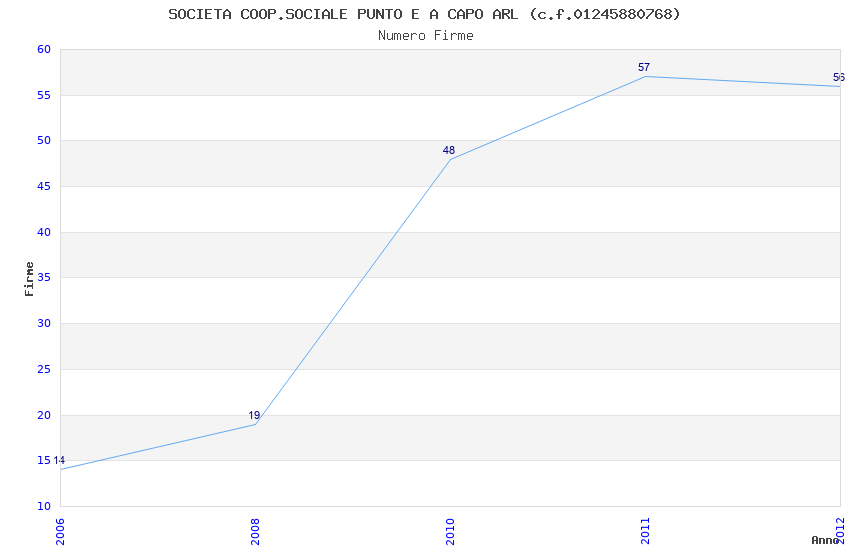Click data point label 48
This screenshot has height=550, width=850.
coord(449,150)
